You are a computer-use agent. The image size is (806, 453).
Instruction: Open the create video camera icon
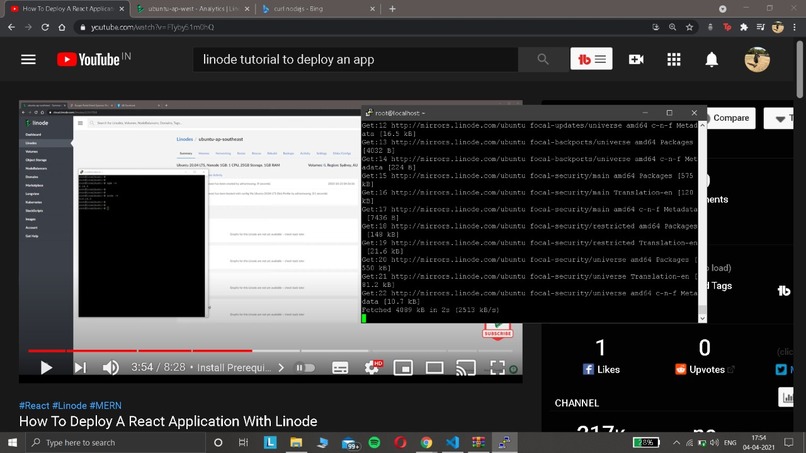(636, 60)
